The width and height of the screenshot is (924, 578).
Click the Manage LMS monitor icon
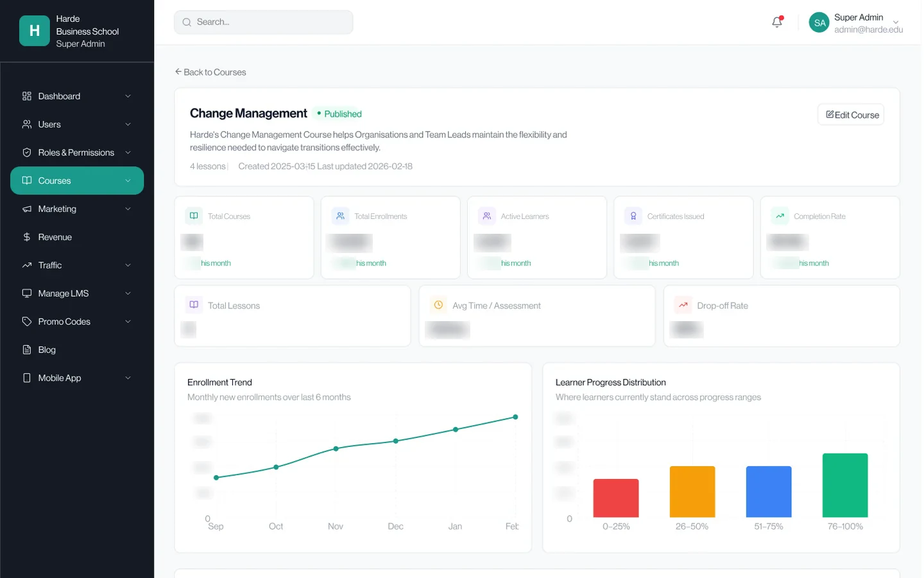point(27,293)
